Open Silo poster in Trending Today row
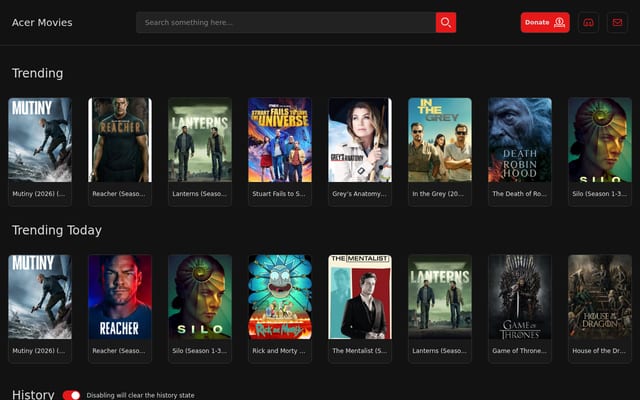 pyautogui.click(x=200, y=297)
